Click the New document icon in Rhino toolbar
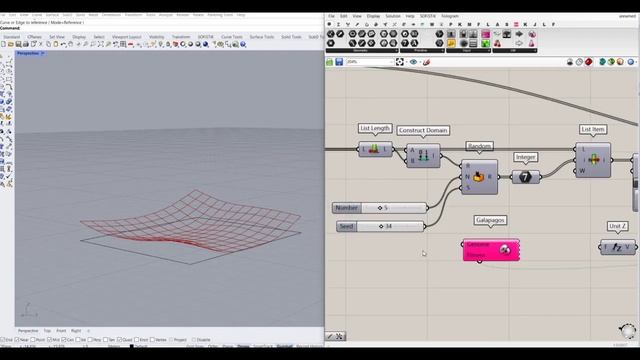 coord(3,44)
